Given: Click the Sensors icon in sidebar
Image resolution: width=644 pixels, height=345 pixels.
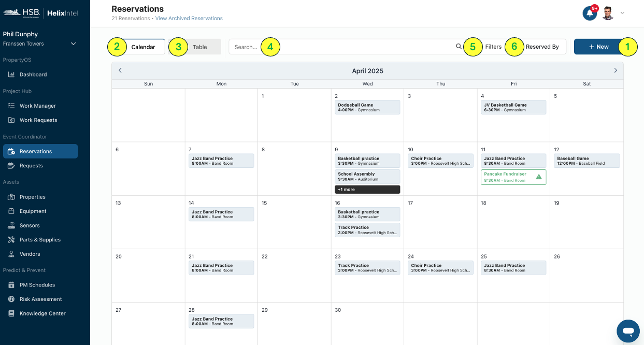Looking at the screenshot, I should 11,225.
